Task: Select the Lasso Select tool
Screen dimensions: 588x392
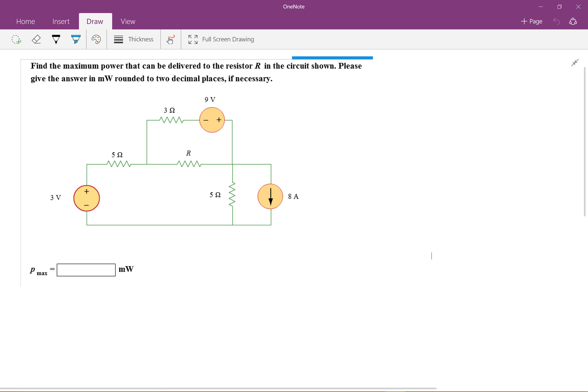Action: tap(16, 39)
